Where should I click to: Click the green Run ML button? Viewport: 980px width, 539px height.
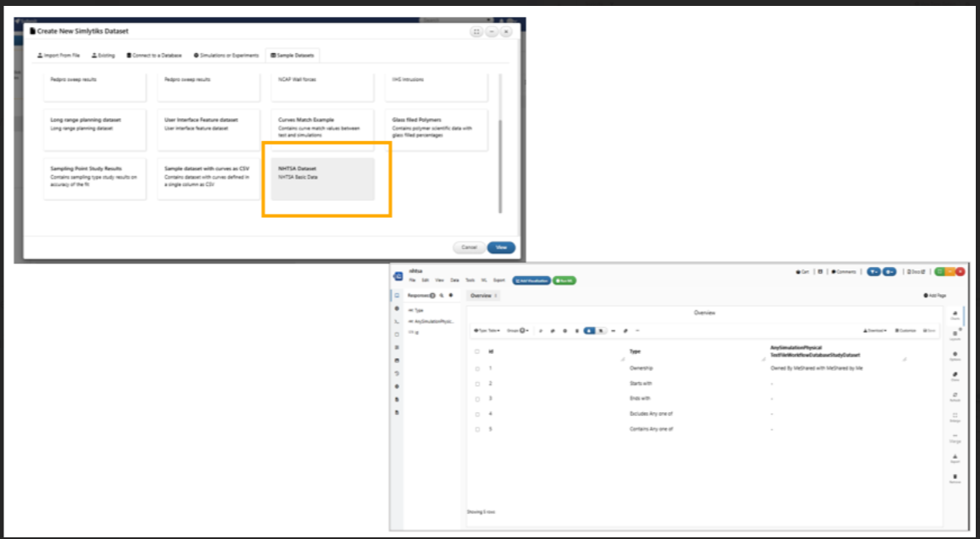[x=564, y=280]
